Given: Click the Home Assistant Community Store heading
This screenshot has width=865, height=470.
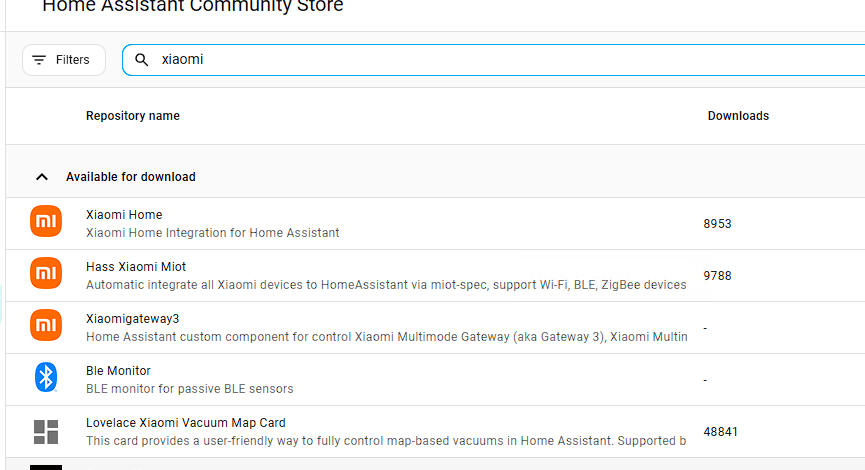Looking at the screenshot, I should pyautogui.click(x=193, y=7).
